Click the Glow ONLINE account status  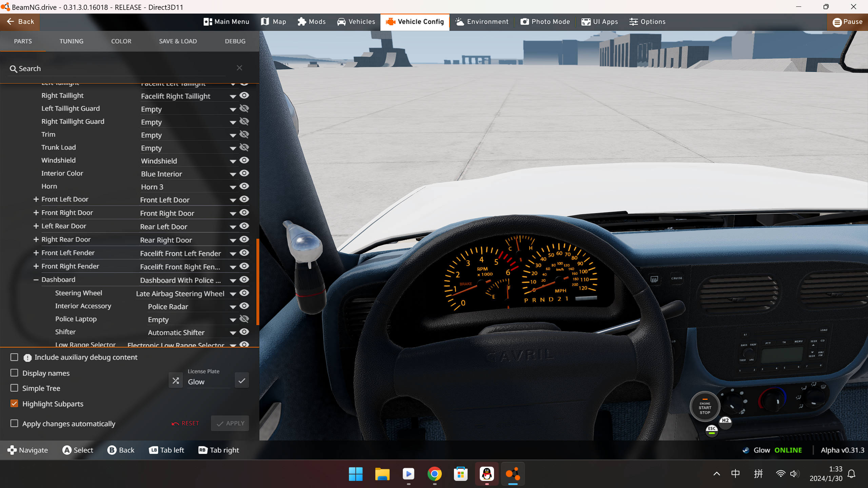[x=772, y=450]
